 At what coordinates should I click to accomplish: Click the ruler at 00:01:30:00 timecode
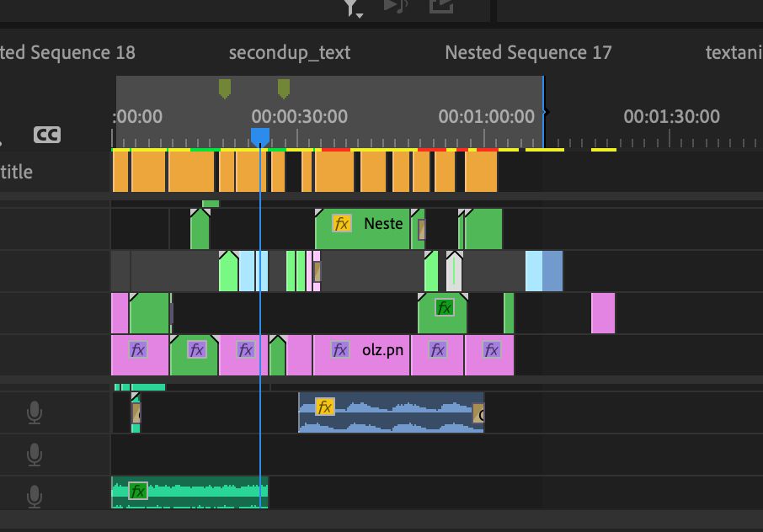point(671,117)
